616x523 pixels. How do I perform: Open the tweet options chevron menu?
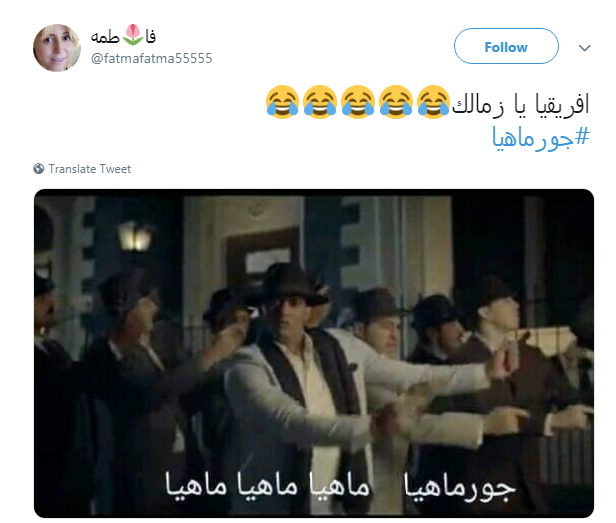(x=585, y=48)
